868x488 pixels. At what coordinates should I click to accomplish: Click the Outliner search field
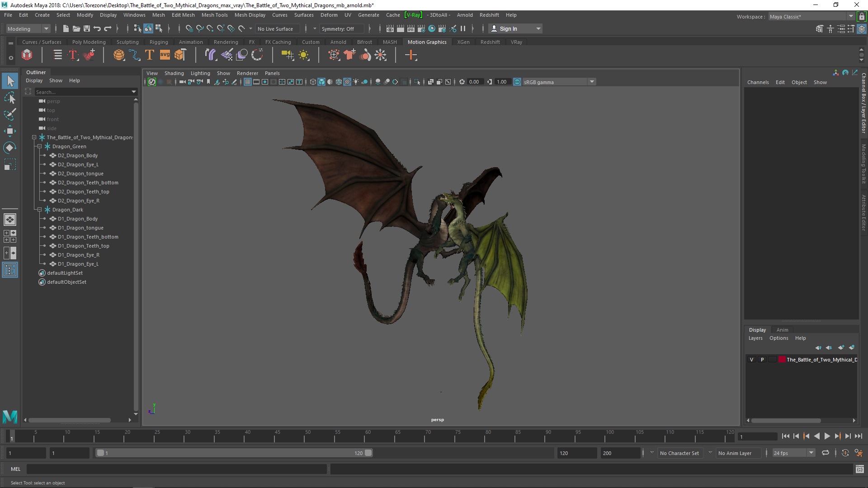coord(81,92)
